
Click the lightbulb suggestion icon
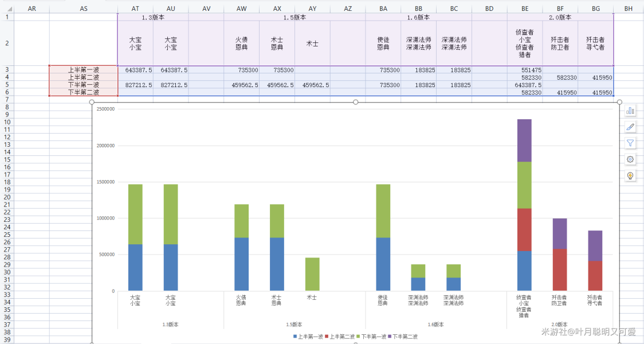point(630,175)
